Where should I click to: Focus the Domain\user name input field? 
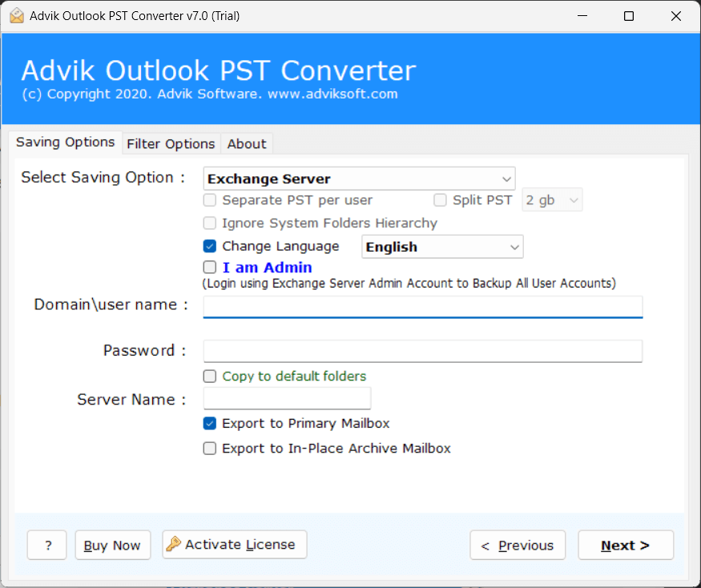(x=423, y=307)
